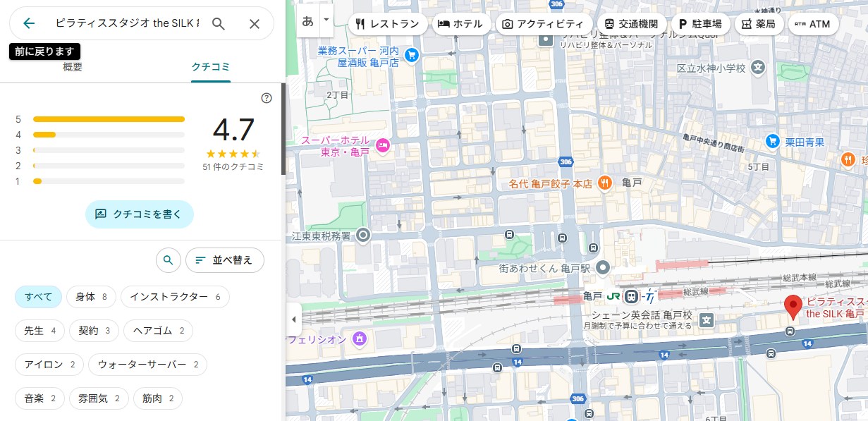
Task: Open the review ratings help icon
Action: pyautogui.click(x=267, y=98)
